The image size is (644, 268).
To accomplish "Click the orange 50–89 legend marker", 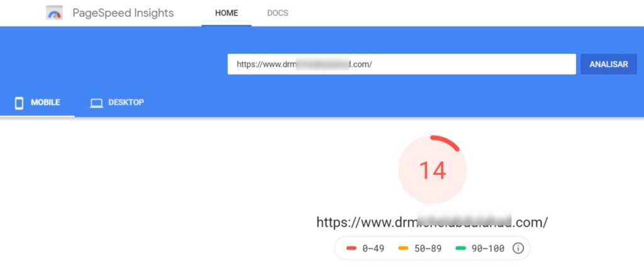I will pyautogui.click(x=403, y=248).
